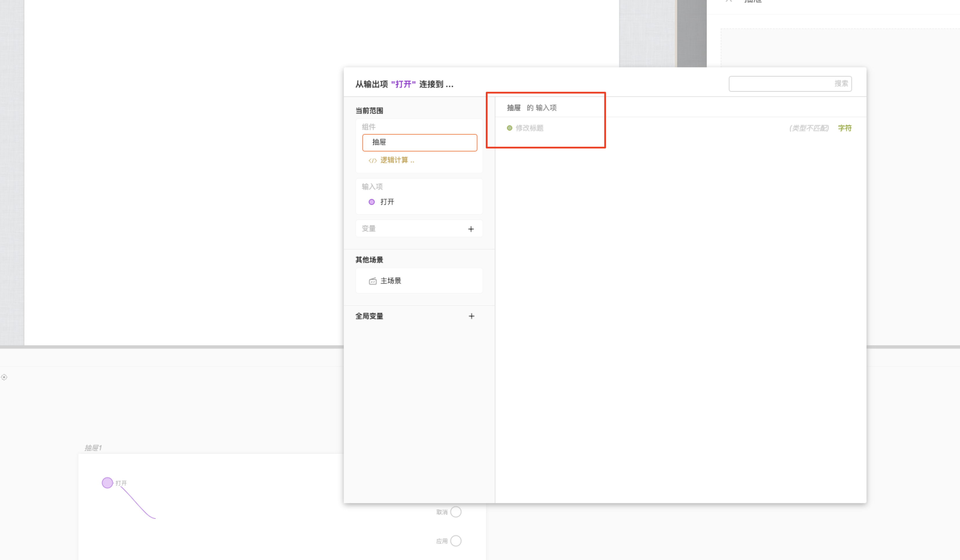
Task: Click the 逻辑计算 code brackets icon
Action: [x=373, y=161]
